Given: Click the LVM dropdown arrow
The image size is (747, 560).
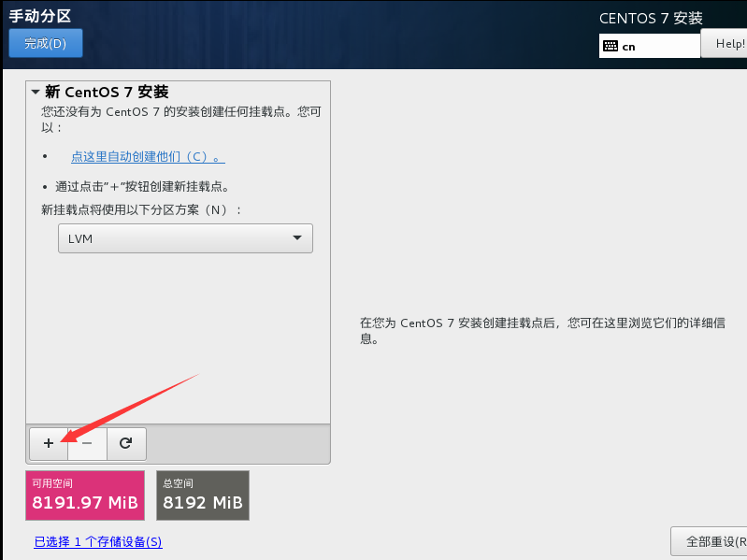Looking at the screenshot, I should coord(297,238).
